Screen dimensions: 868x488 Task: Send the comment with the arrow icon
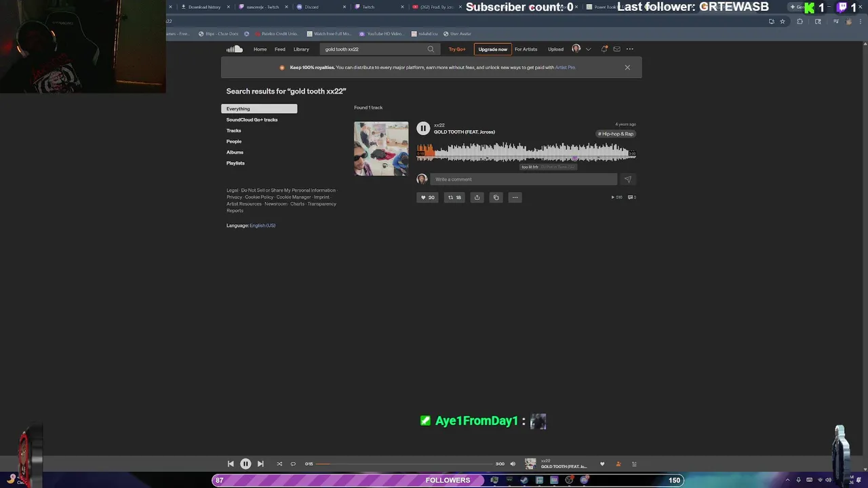[627, 179]
